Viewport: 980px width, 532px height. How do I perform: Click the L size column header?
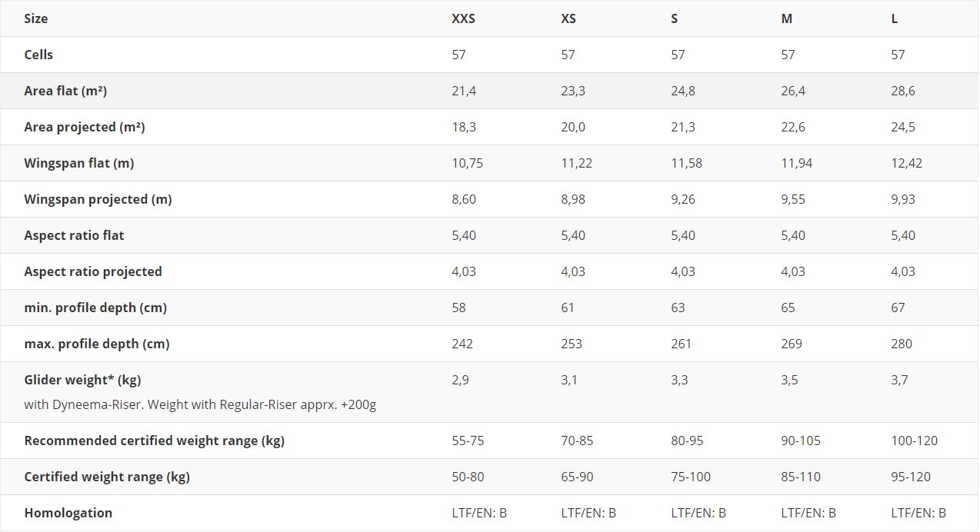click(895, 18)
